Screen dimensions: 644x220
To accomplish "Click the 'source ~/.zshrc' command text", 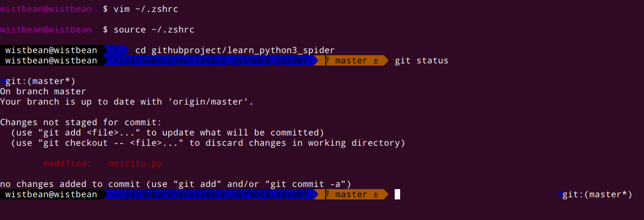I will click(x=154, y=30).
